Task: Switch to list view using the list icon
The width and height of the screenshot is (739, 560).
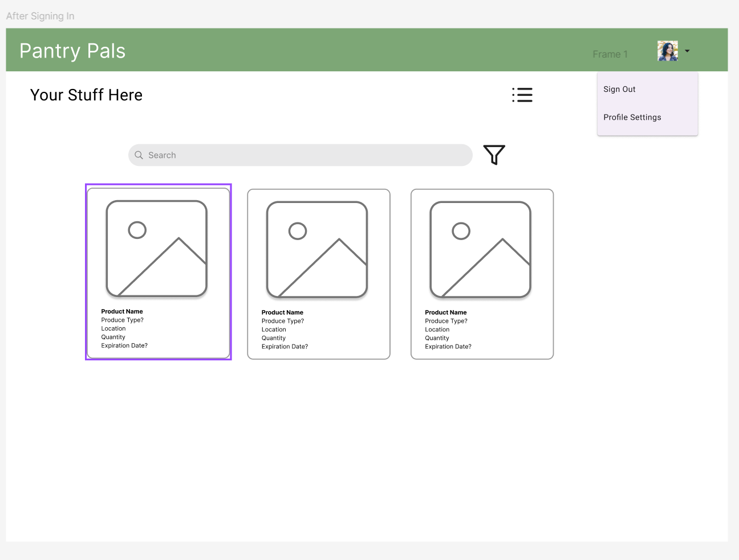Action: [522, 95]
